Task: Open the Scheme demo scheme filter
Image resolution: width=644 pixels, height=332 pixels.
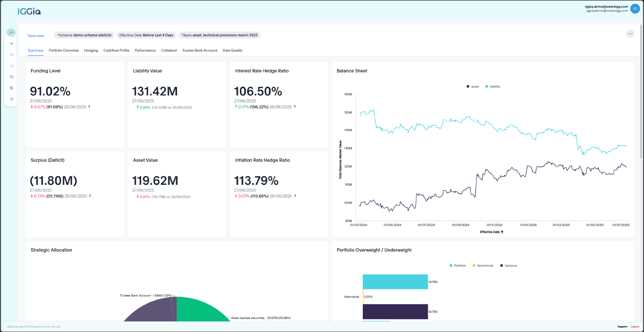Action: (84, 35)
